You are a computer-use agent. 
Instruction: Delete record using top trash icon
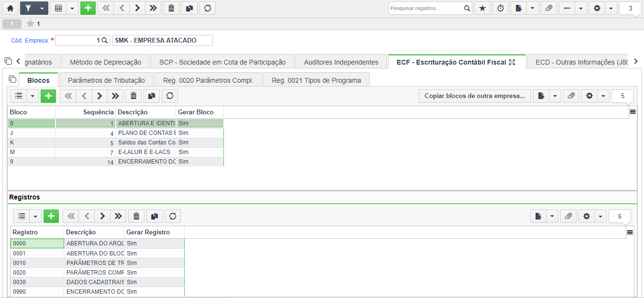[x=171, y=8]
